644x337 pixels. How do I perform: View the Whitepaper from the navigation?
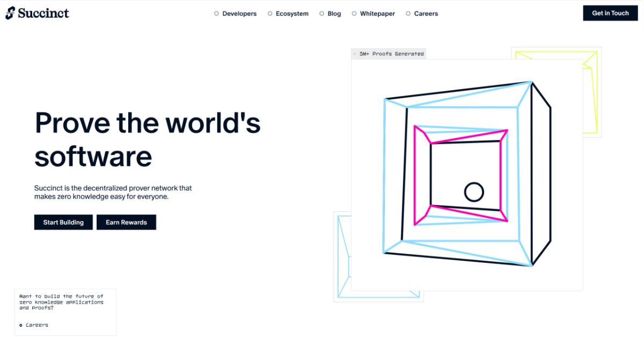coord(374,13)
